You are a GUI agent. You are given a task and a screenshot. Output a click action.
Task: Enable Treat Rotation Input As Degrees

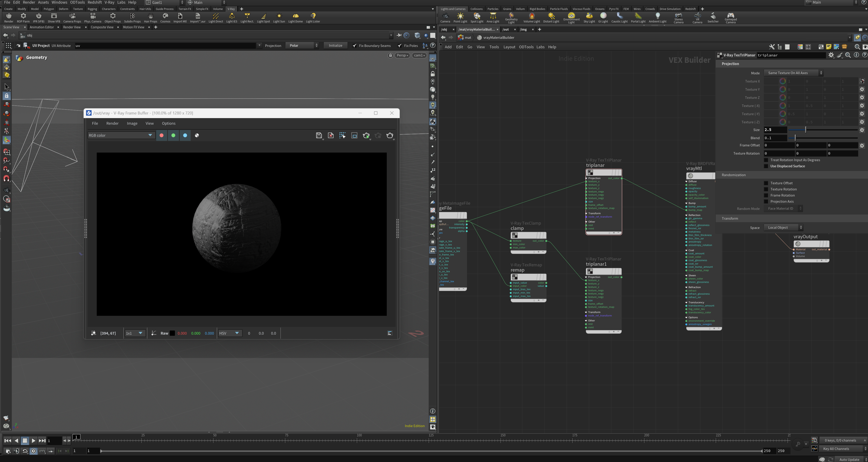(766, 160)
